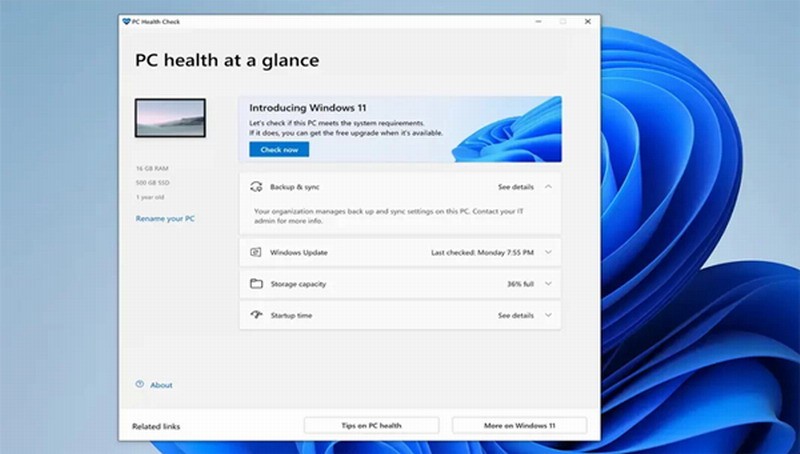The width and height of the screenshot is (800, 454).
Task: Minimize the PC Health Check window
Action: (x=538, y=21)
